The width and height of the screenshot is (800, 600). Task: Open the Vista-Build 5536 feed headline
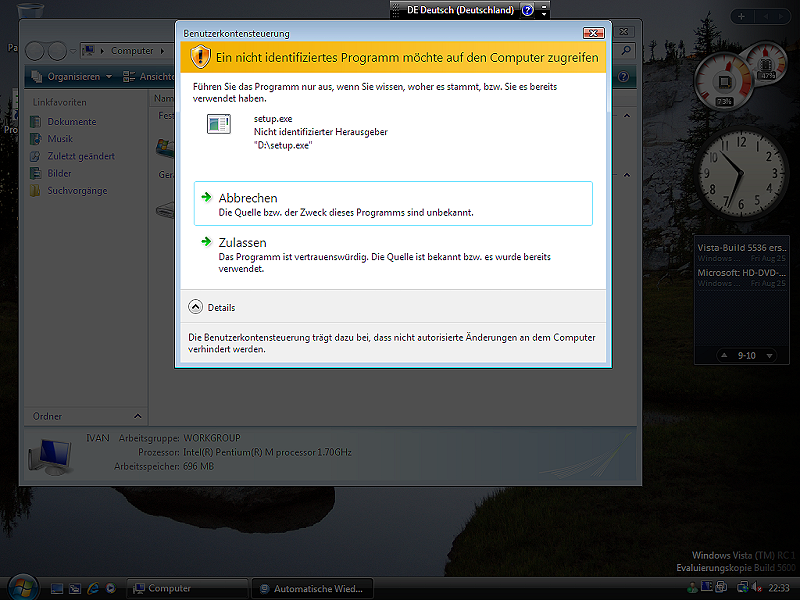click(742, 247)
